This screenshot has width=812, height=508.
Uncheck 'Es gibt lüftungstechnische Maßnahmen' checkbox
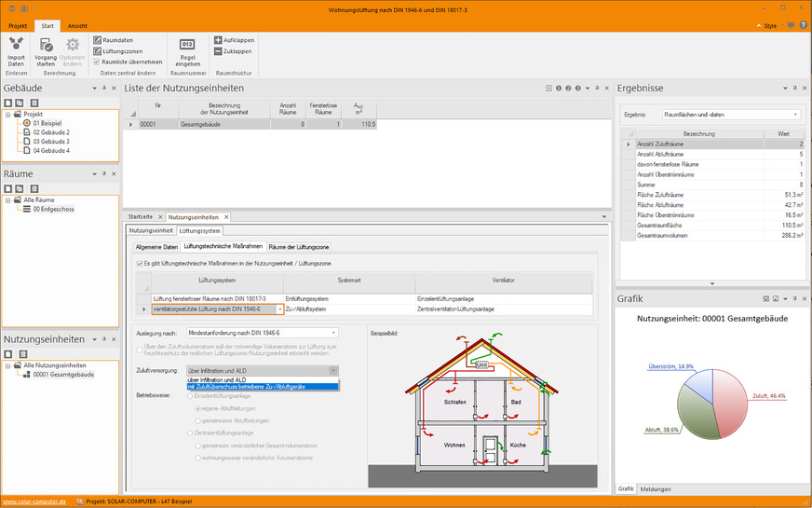tap(141, 264)
